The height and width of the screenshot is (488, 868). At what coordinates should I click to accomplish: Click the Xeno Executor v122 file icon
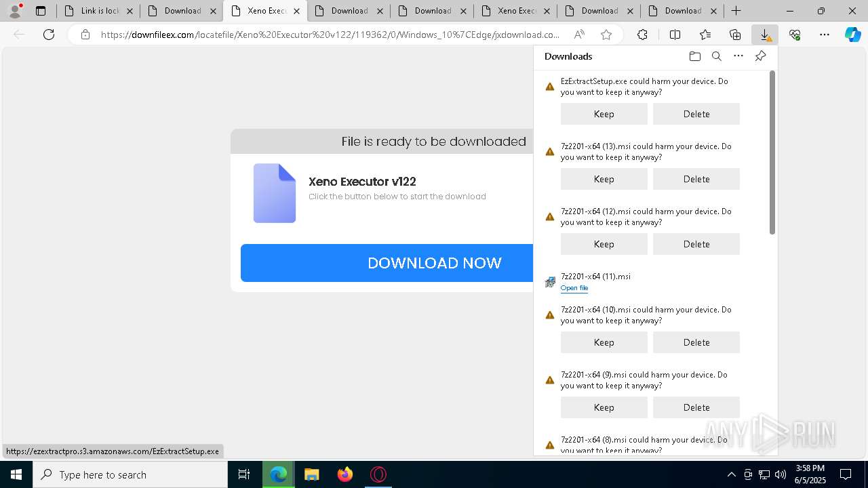[275, 193]
